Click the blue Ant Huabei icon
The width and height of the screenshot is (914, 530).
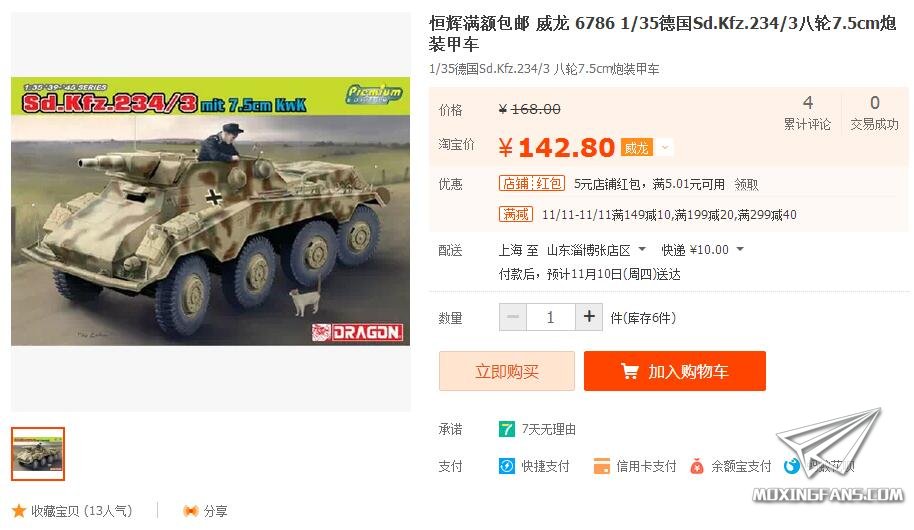[792, 466]
